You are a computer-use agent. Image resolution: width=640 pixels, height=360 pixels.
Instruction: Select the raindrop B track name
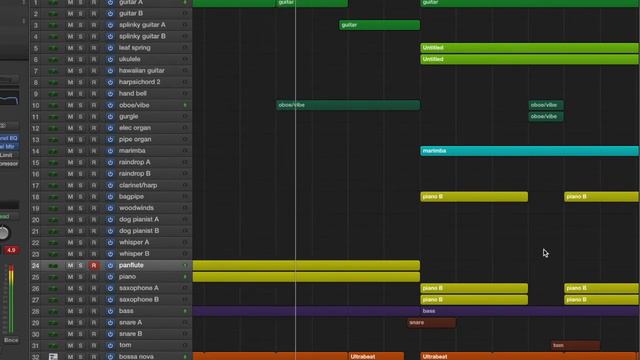(135, 174)
